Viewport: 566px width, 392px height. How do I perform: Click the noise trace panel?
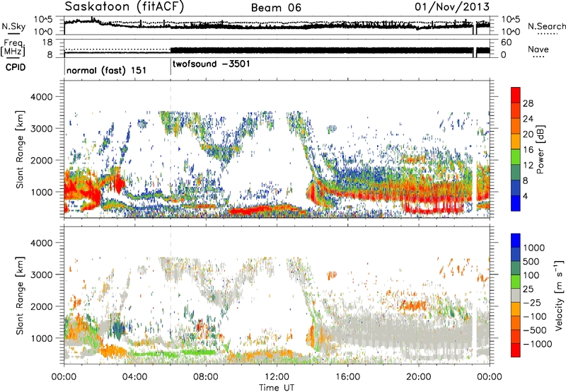pyautogui.click(x=277, y=25)
